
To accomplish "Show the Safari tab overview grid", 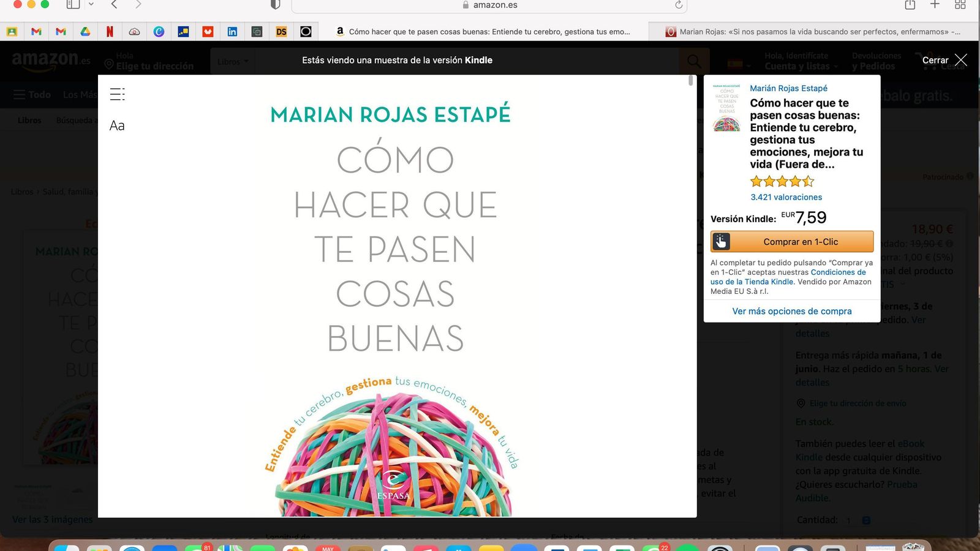I will [x=960, y=5].
